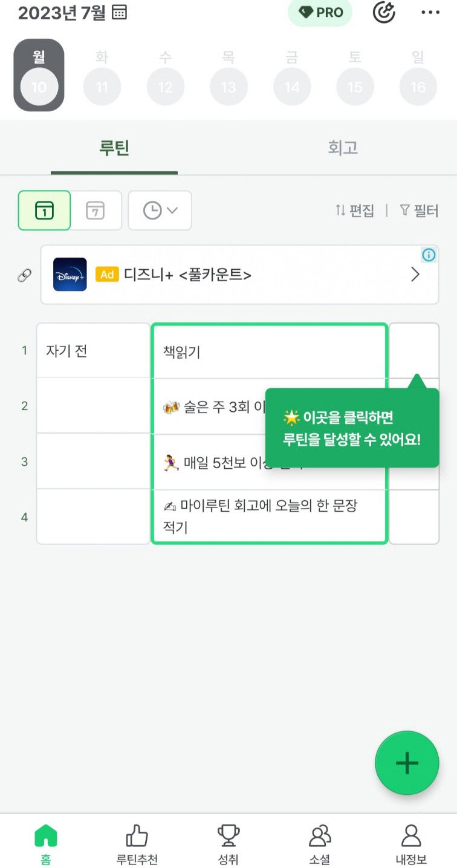457x868 pixels.
Task: Open the 소셜 people tab
Action: (320, 844)
